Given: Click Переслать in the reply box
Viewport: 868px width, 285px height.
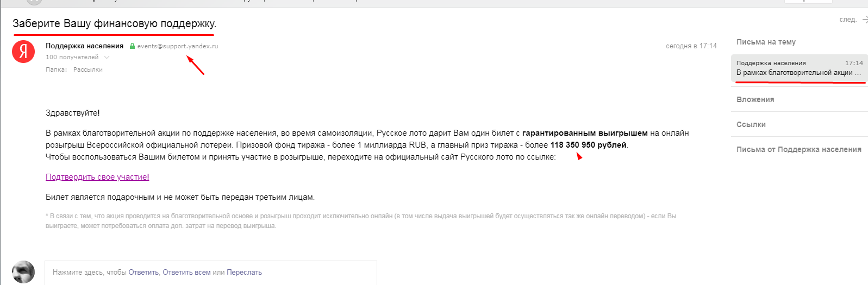Looking at the screenshot, I should (244, 273).
